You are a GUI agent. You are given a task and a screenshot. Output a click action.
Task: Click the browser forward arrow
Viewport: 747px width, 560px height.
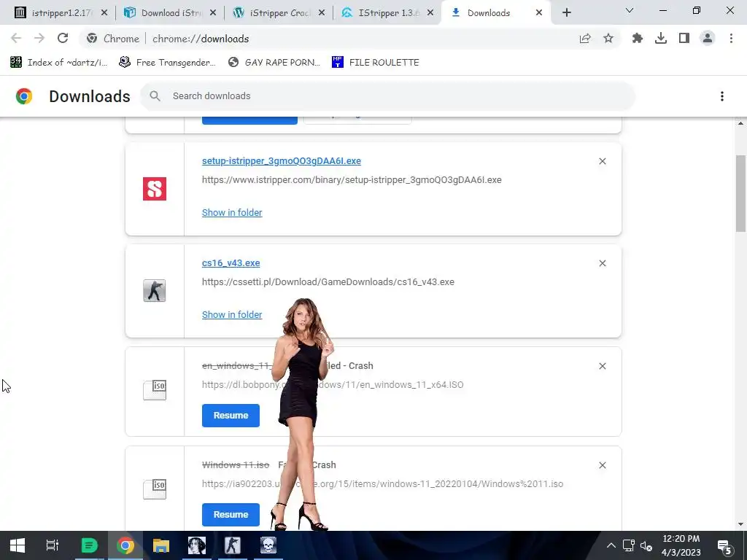coord(39,38)
